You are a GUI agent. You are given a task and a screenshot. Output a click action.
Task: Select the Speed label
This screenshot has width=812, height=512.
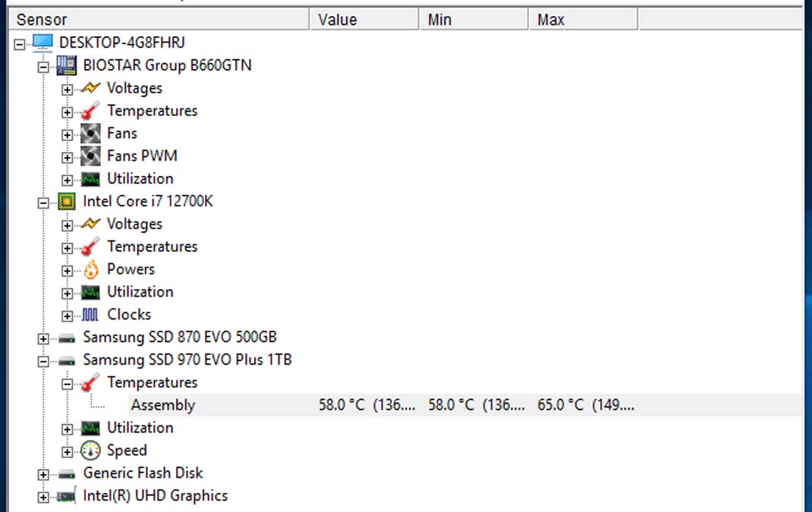pos(127,451)
